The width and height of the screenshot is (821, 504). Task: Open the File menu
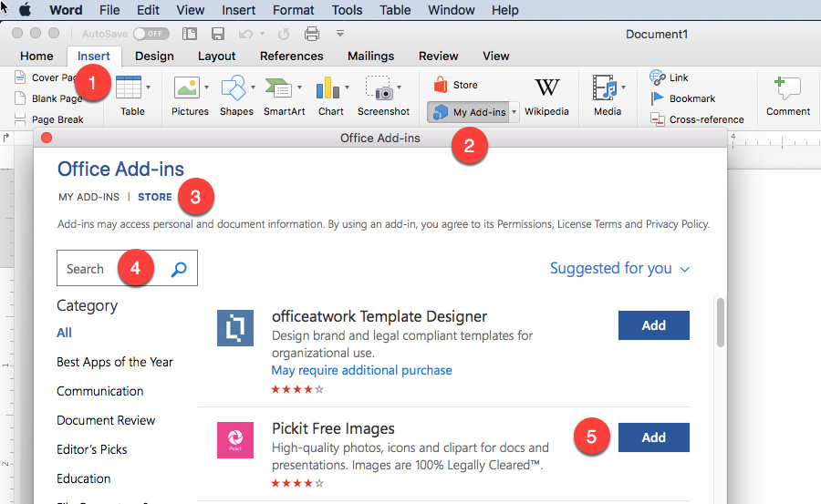click(x=109, y=10)
